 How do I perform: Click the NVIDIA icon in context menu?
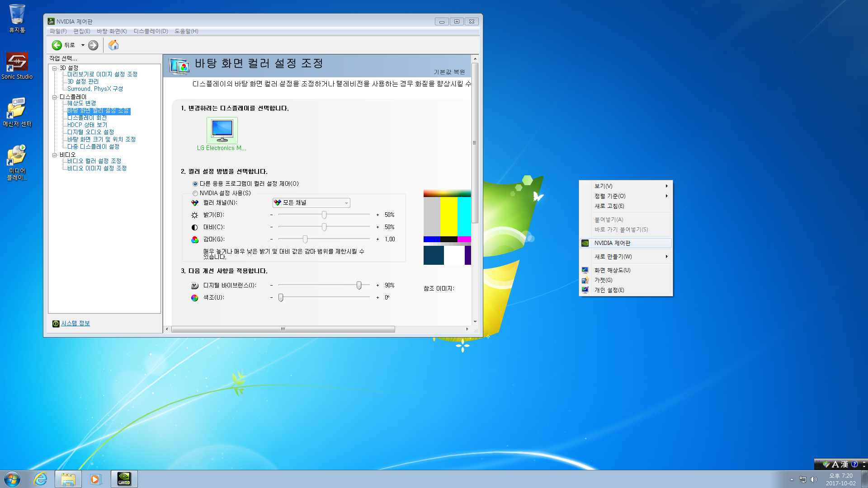(585, 243)
